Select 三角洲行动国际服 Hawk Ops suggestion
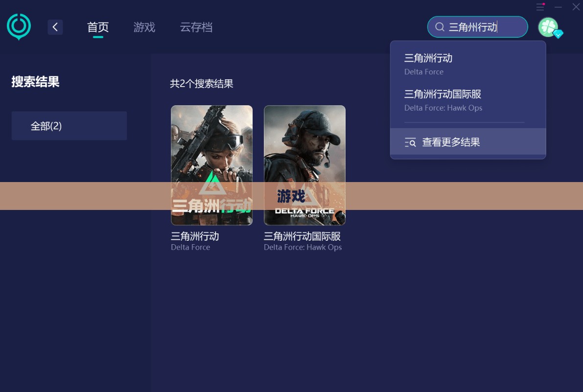Image resolution: width=583 pixels, height=392 pixels. pyautogui.click(x=468, y=100)
